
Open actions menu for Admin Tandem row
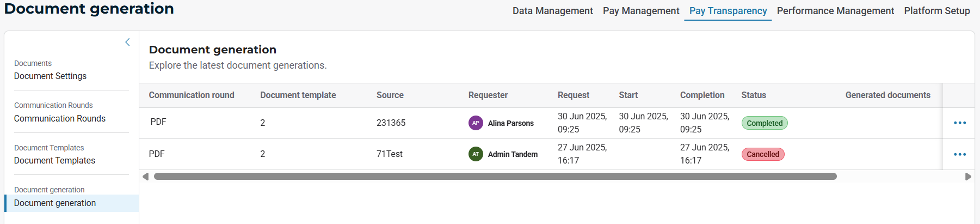[x=959, y=154]
